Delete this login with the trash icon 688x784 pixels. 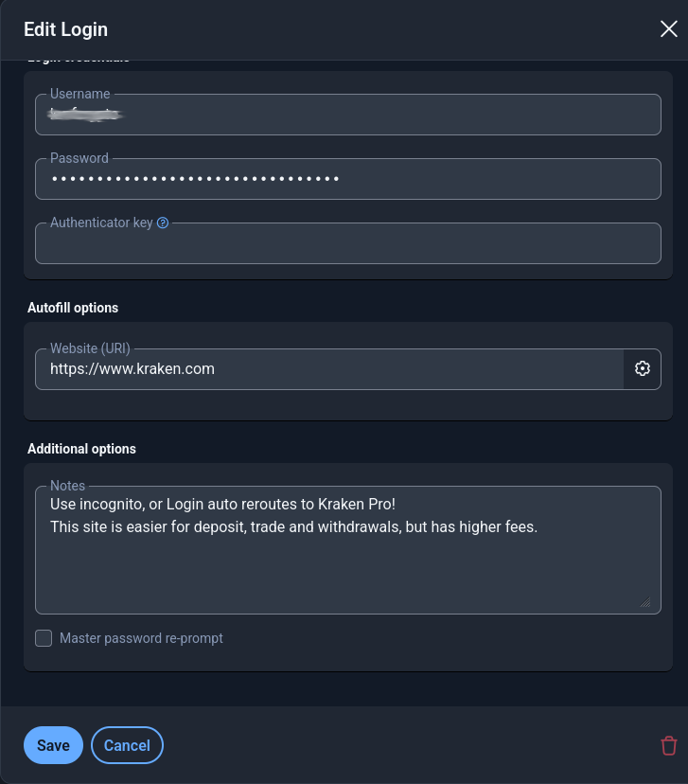point(668,745)
